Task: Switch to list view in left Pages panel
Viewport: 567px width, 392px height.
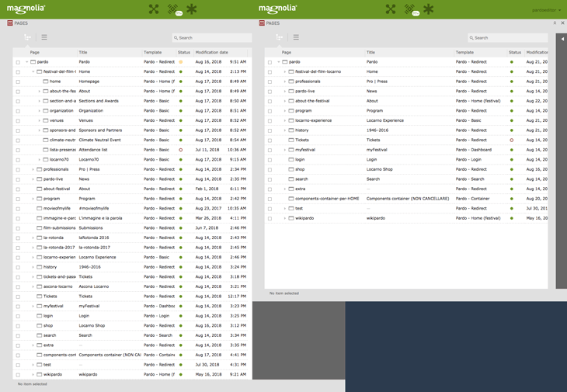Action: 44,37
